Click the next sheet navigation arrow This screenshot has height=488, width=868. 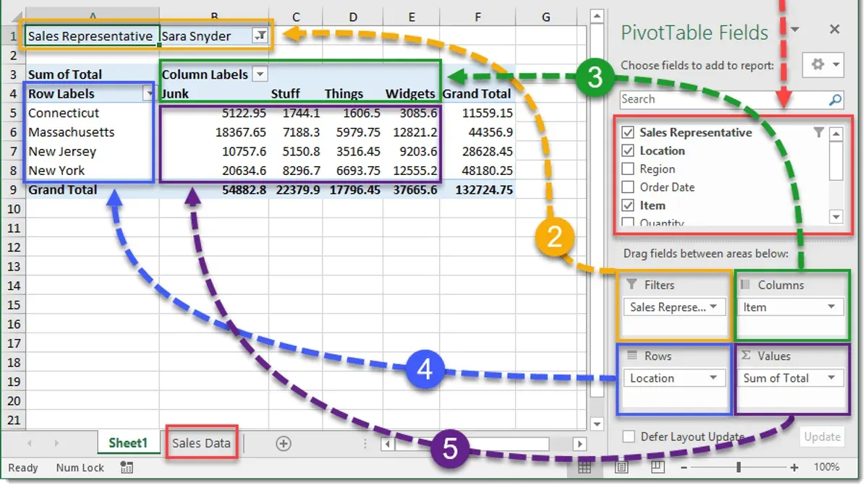tap(56, 443)
